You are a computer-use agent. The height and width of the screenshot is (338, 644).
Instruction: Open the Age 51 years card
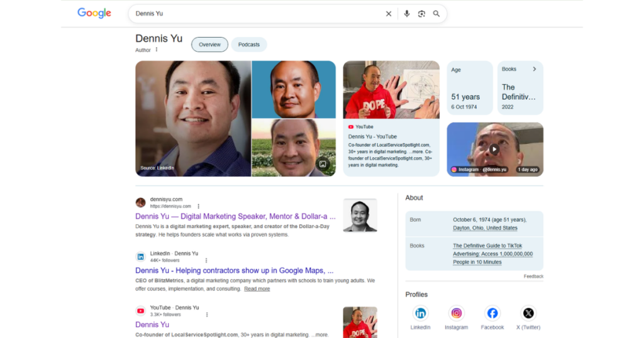pyautogui.click(x=469, y=88)
